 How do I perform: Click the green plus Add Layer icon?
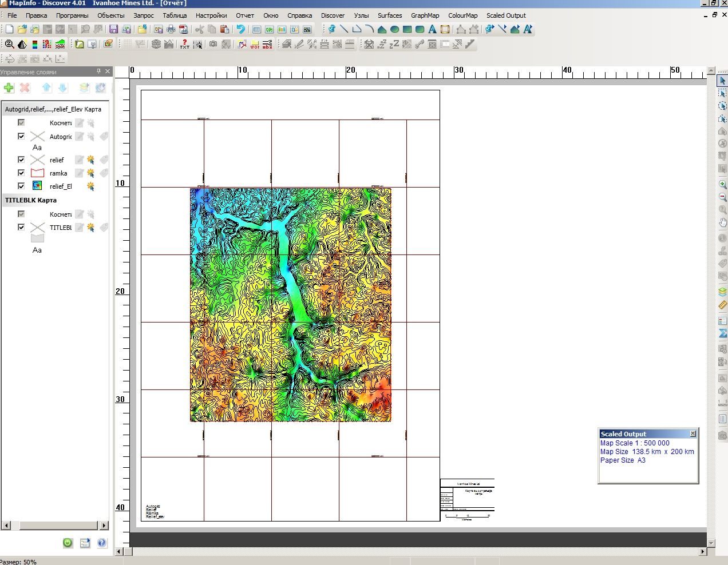click(x=9, y=87)
